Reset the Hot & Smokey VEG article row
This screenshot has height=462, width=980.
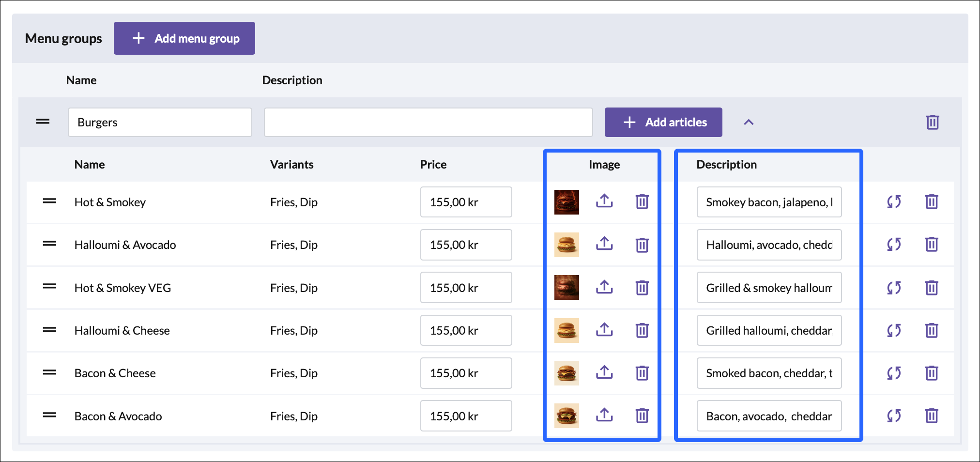[x=894, y=288]
